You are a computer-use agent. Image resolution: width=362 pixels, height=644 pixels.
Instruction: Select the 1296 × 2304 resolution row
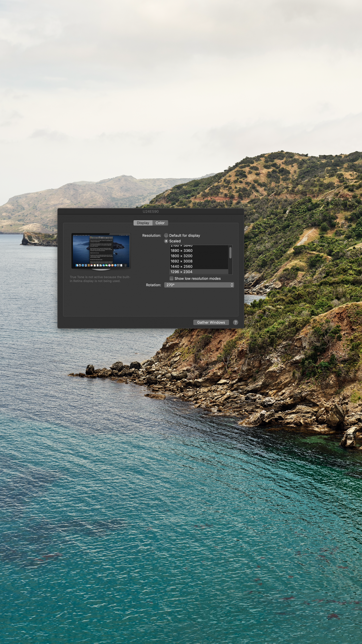(x=199, y=272)
